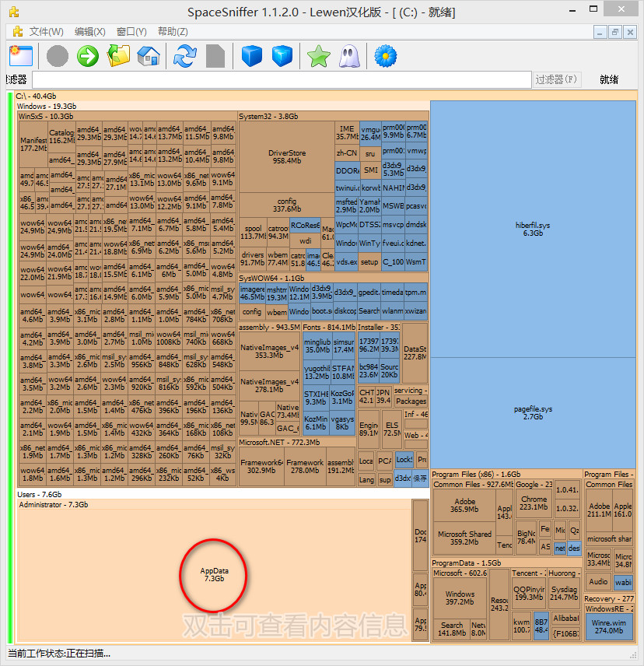
Task: Click the blue refresh arrows icon
Action: click(185, 56)
